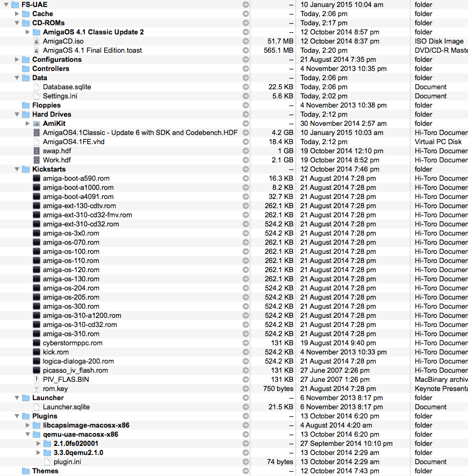This screenshot has height=476, width=468.
Task: Select the amiga-os-300.rom file
Action: click(71, 306)
